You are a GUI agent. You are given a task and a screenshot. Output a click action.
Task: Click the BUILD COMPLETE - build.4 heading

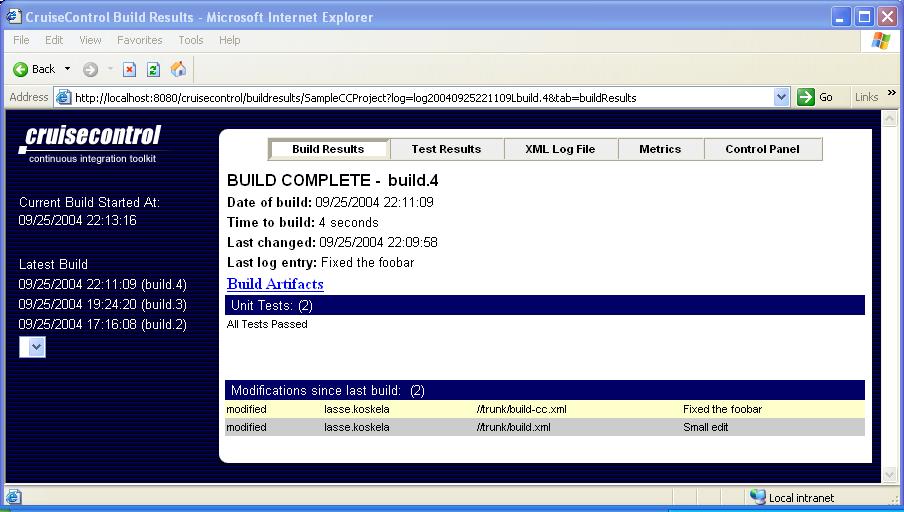(x=333, y=180)
